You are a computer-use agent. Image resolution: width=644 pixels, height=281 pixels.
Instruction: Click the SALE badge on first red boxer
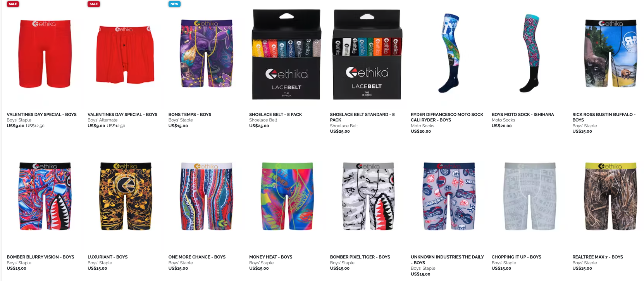coord(13,4)
